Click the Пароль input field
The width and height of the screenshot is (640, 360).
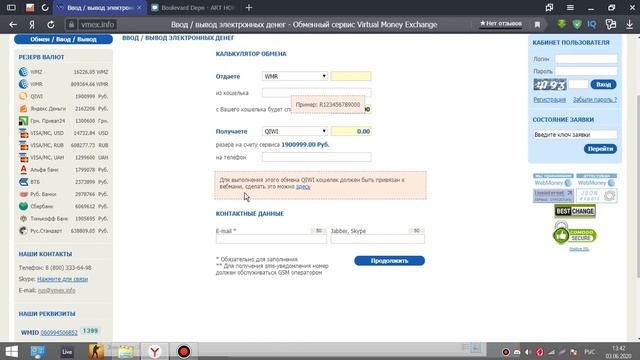pos(586,71)
